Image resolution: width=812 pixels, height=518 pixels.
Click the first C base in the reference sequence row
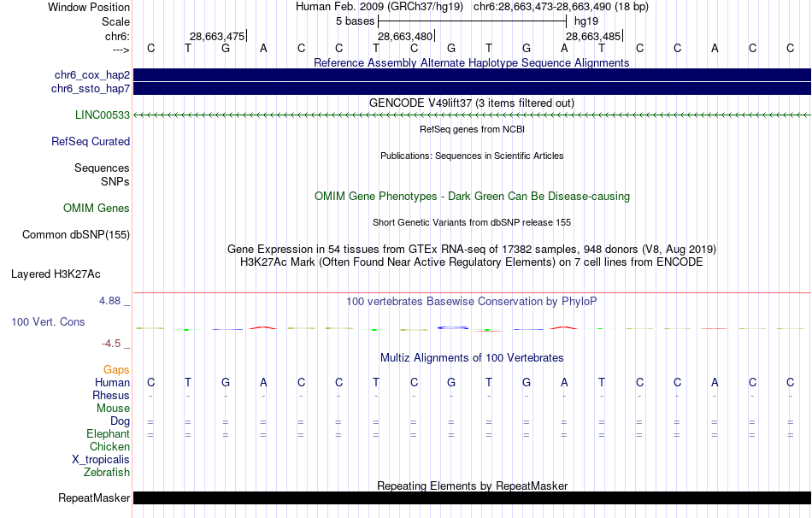(x=150, y=48)
